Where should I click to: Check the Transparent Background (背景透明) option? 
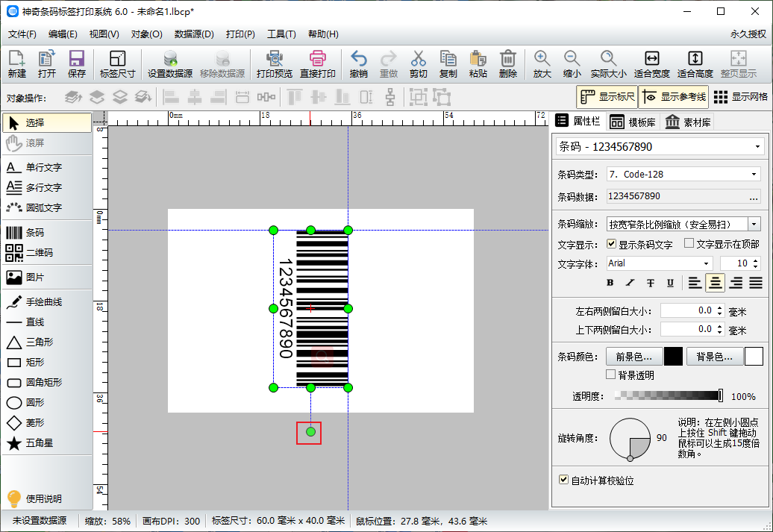click(x=612, y=375)
